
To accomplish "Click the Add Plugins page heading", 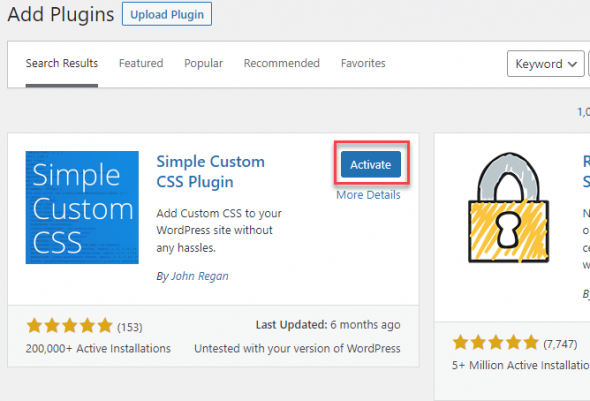I will click(x=61, y=15).
